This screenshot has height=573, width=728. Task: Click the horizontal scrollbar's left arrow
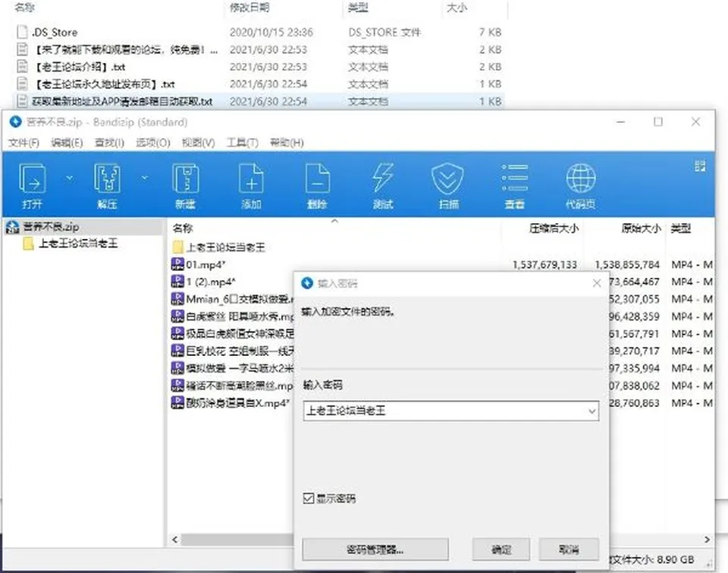[x=174, y=540]
